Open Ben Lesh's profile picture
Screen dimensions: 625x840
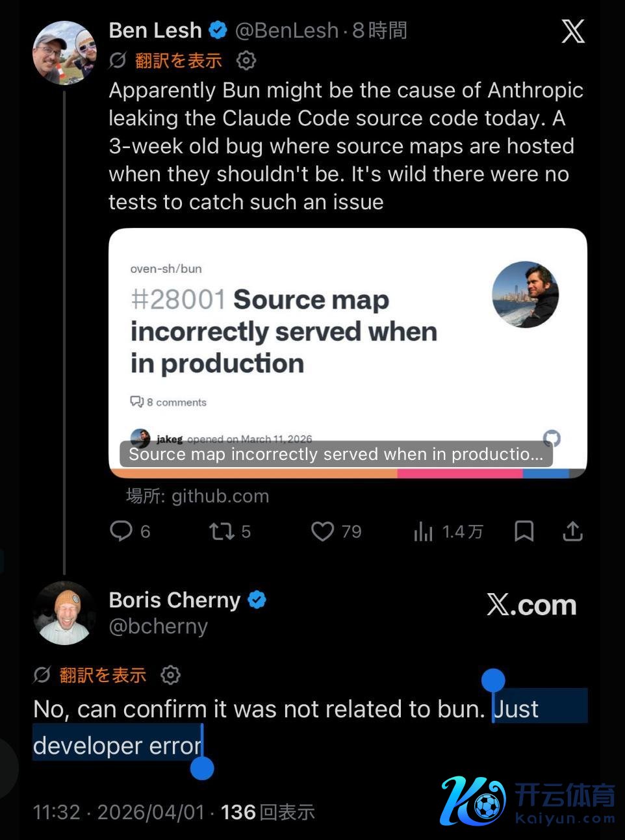coord(64,53)
